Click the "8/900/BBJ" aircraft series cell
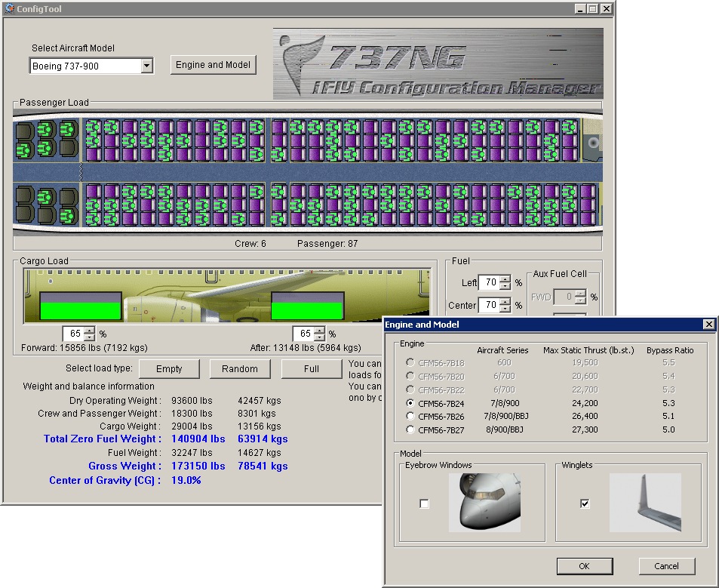Screen dimensions: 719x588 point(505,429)
